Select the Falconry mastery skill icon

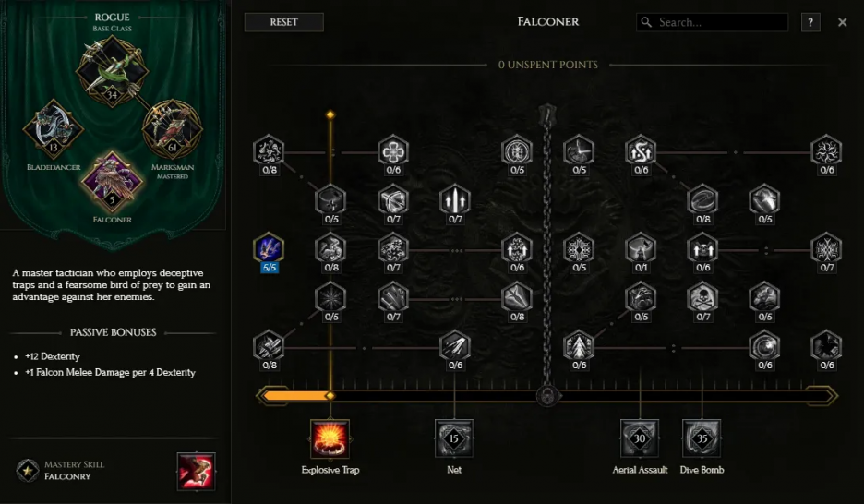197,471
